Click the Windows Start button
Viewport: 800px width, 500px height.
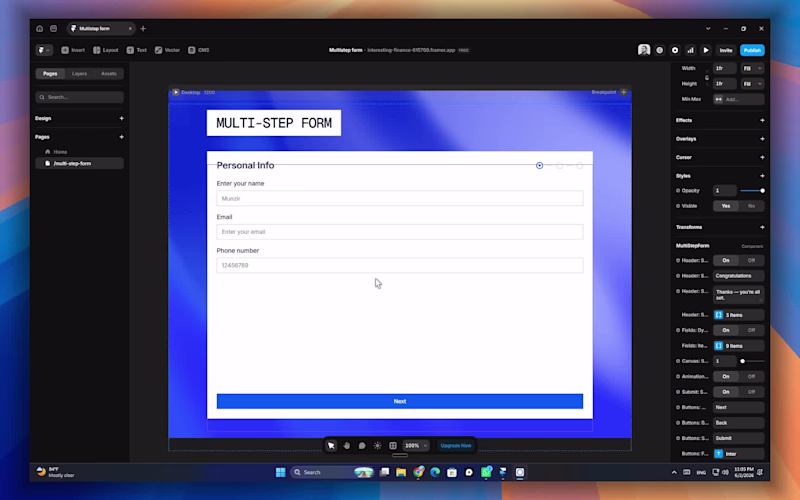(281, 472)
